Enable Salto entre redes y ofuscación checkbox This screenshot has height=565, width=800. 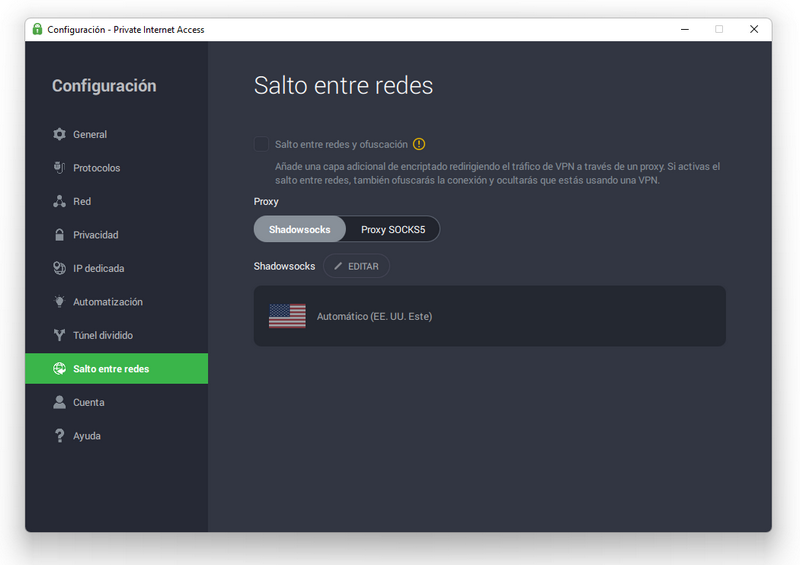261,144
